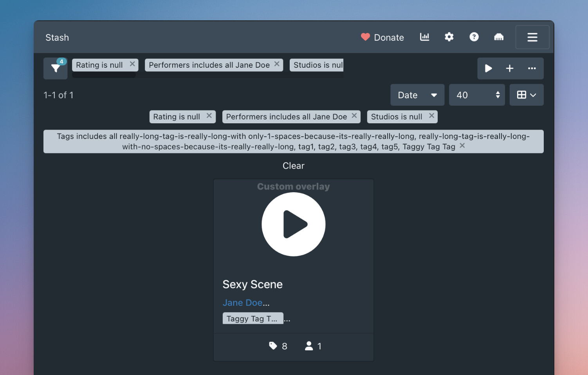Open the statistics chart icon
This screenshot has width=588, height=375.
(x=424, y=37)
